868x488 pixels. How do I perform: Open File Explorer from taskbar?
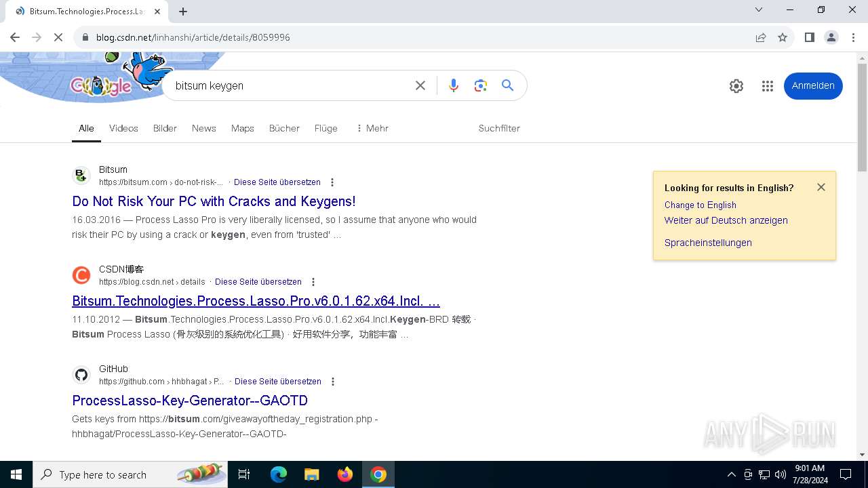click(x=311, y=474)
